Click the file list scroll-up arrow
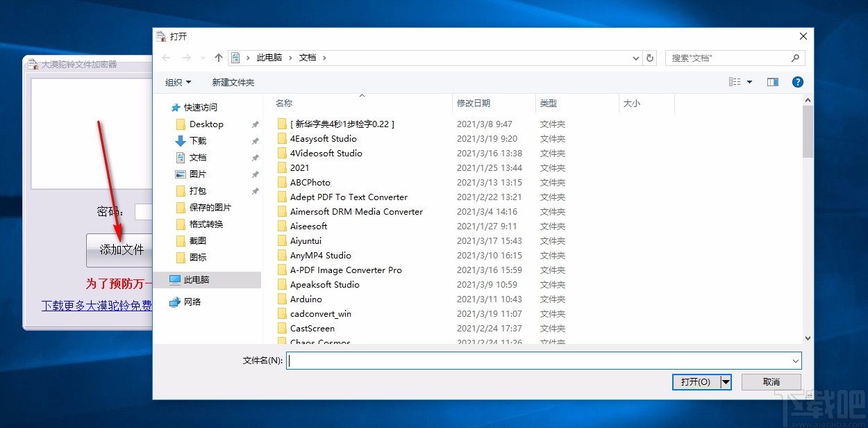 pyautogui.click(x=808, y=100)
